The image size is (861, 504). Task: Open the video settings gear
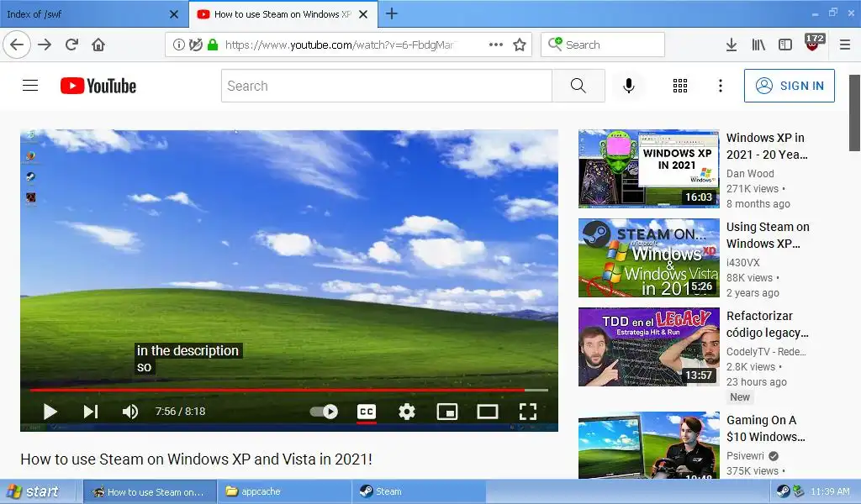tap(407, 412)
